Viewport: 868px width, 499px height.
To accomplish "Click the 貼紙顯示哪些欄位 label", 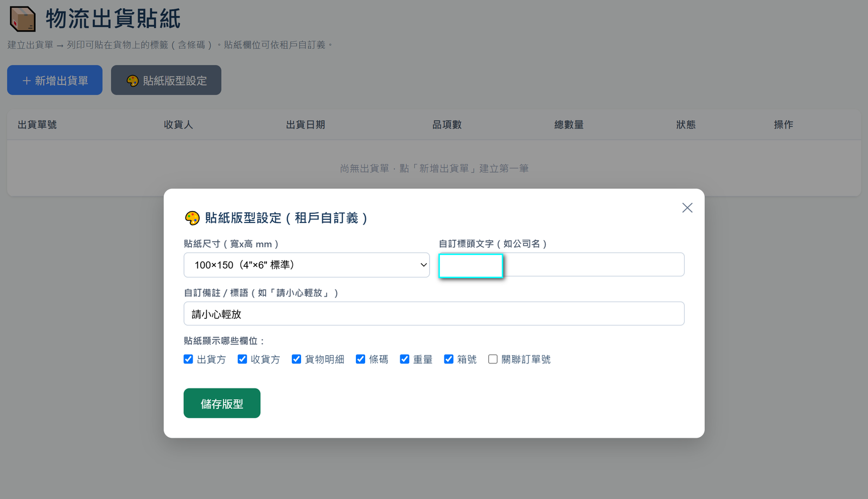I will (225, 341).
